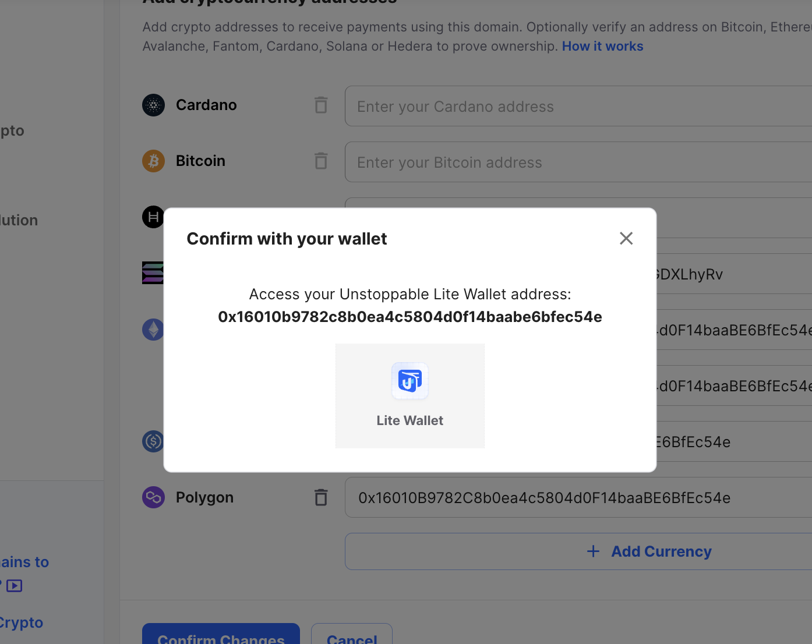This screenshot has width=812, height=644.
Task: Click the Enter your Cardano address field
Action: pyautogui.click(x=524, y=106)
